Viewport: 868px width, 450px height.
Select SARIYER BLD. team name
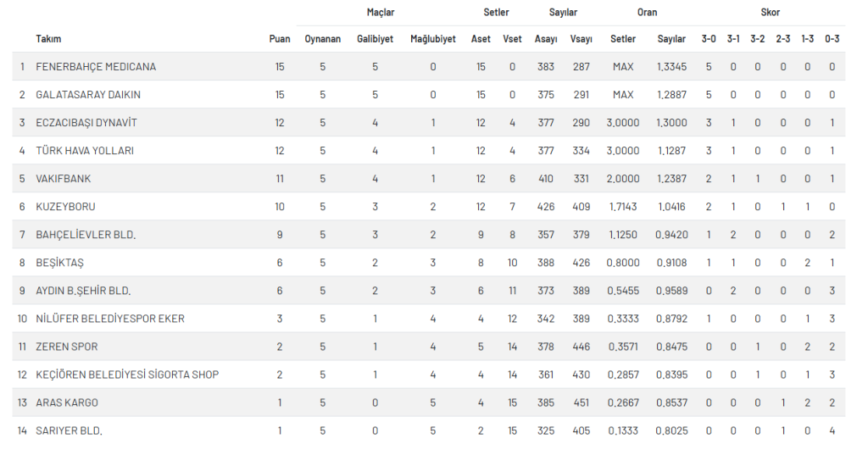coord(70,431)
